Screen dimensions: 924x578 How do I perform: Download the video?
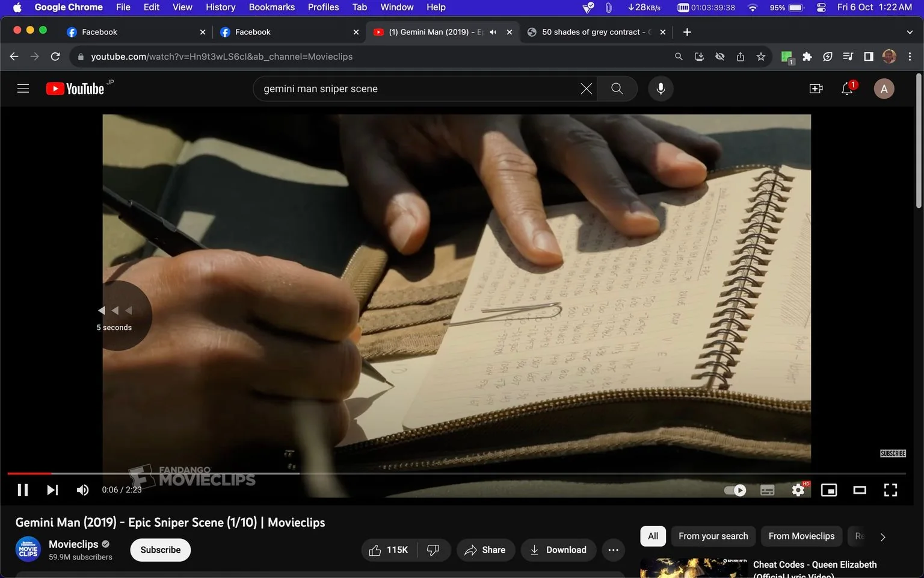(558, 550)
